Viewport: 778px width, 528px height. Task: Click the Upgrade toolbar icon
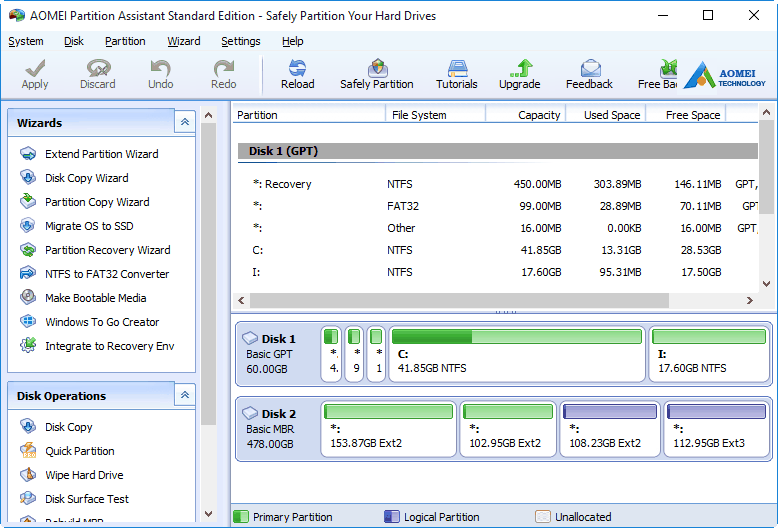coord(520,68)
